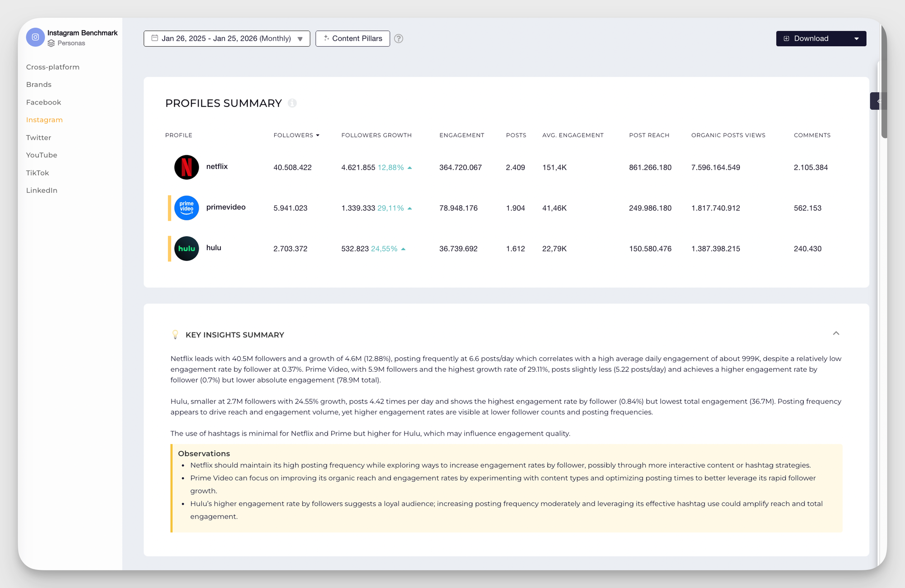
Task: Expand the Download dropdown arrow
Action: pyautogui.click(x=856, y=38)
